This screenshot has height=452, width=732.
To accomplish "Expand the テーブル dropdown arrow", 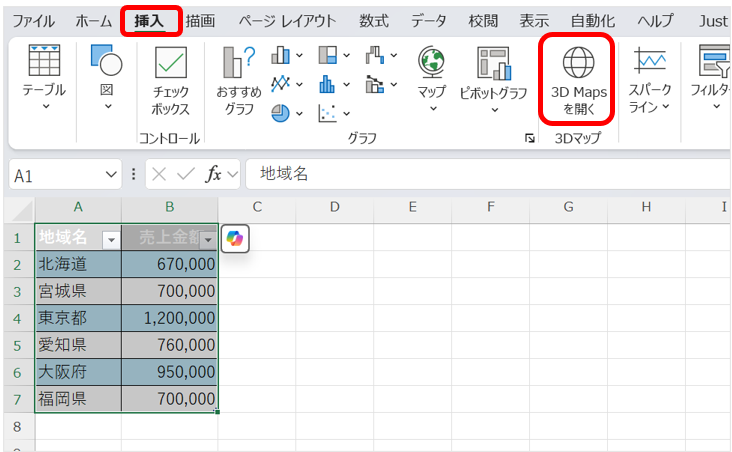I will coord(46,106).
